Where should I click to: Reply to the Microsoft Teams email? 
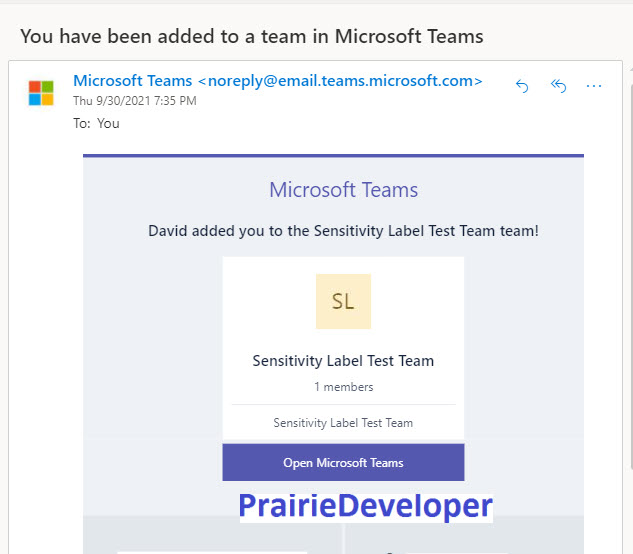[x=522, y=86]
